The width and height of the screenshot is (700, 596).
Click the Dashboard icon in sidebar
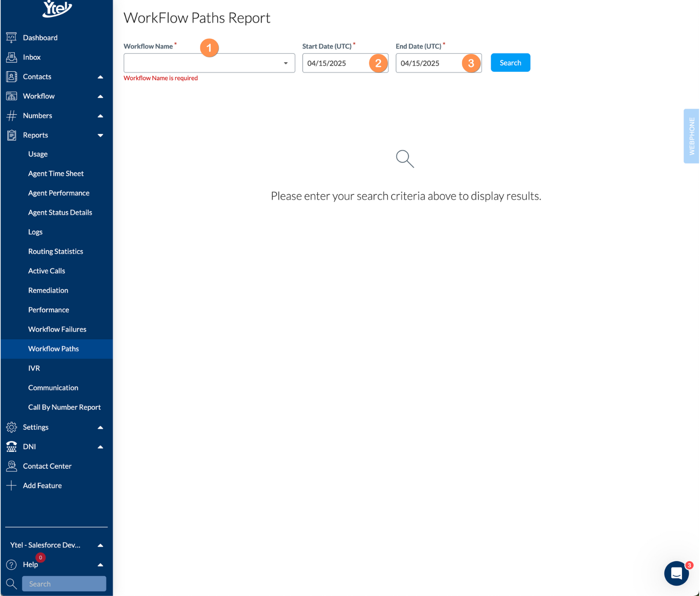point(11,37)
